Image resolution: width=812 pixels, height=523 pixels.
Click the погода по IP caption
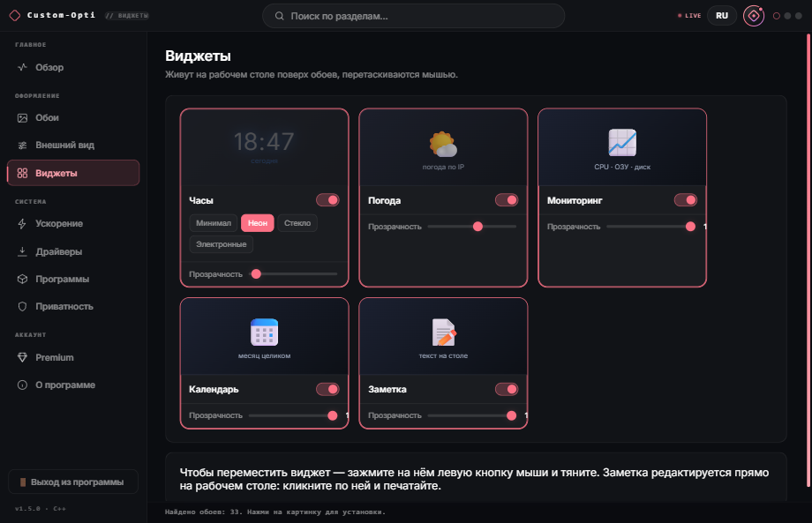(x=443, y=167)
